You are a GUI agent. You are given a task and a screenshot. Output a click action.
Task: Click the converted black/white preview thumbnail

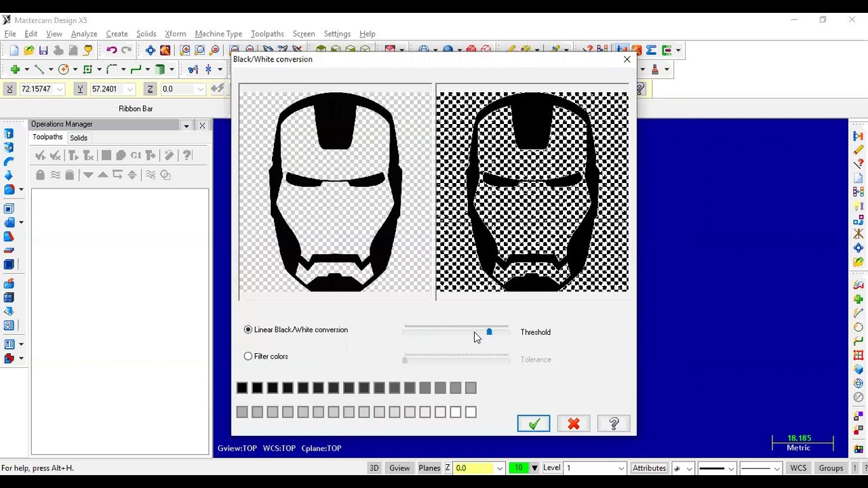click(532, 192)
